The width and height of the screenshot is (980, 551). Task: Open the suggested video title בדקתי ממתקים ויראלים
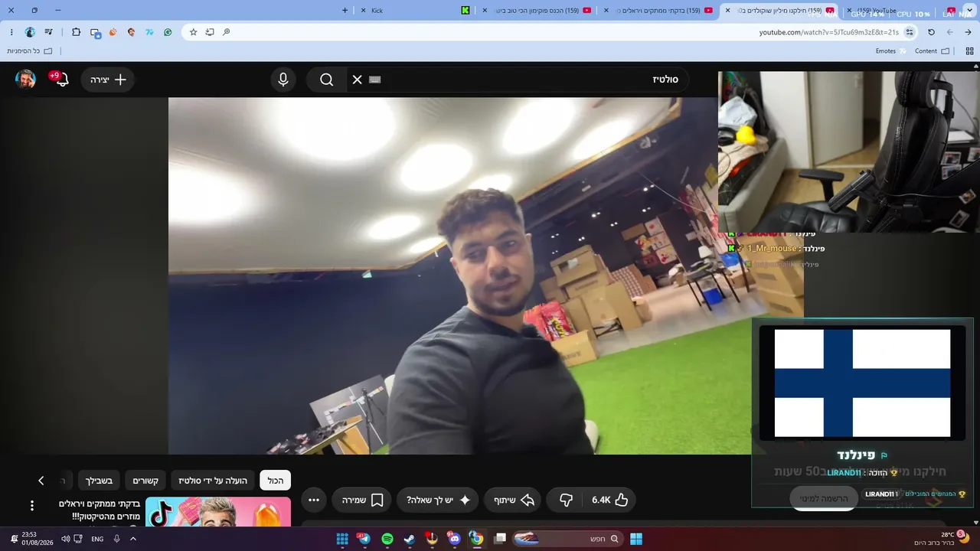point(100,510)
